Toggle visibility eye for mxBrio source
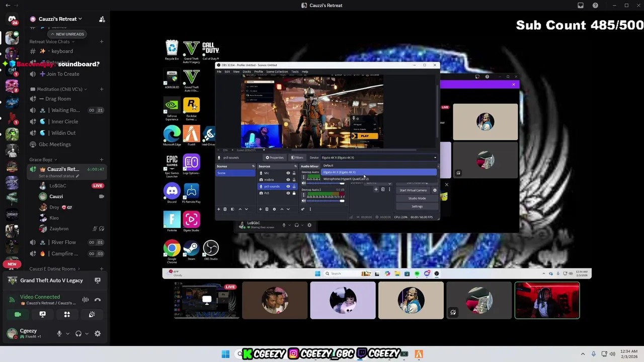644x362 pixels. pyautogui.click(x=288, y=179)
